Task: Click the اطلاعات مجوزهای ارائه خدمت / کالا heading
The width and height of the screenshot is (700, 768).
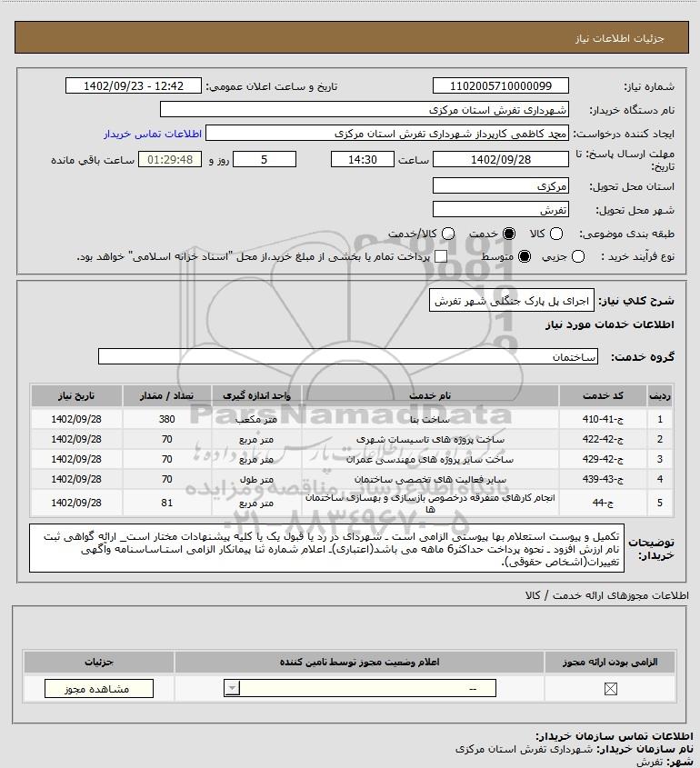Action: (606, 595)
